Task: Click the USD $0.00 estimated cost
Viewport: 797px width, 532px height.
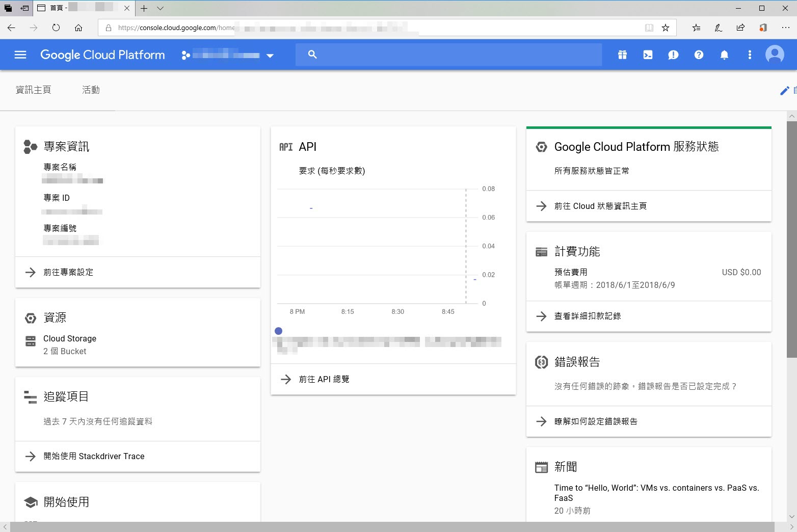Action: pos(741,273)
